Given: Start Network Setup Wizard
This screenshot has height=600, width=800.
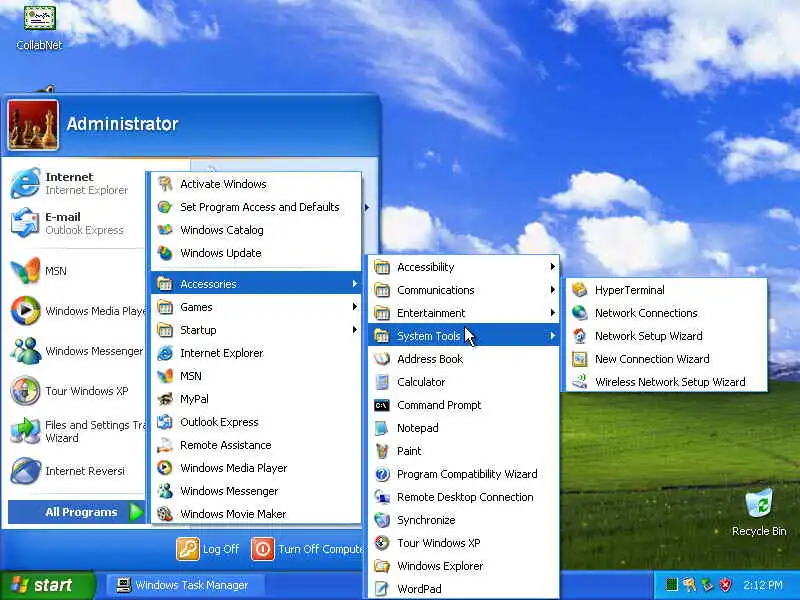Looking at the screenshot, I should point(666,336).
